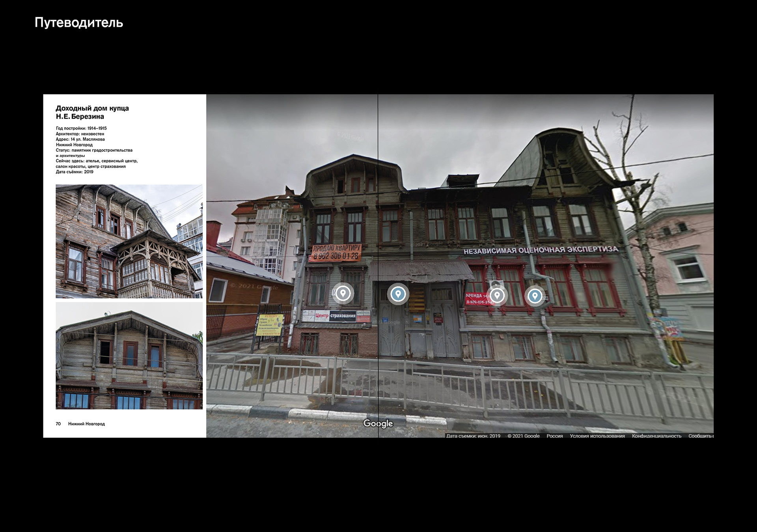Click the Доходный дом купца Н.Е. Березина title
The image size is (757, 532).
click(x=92, y=112)
